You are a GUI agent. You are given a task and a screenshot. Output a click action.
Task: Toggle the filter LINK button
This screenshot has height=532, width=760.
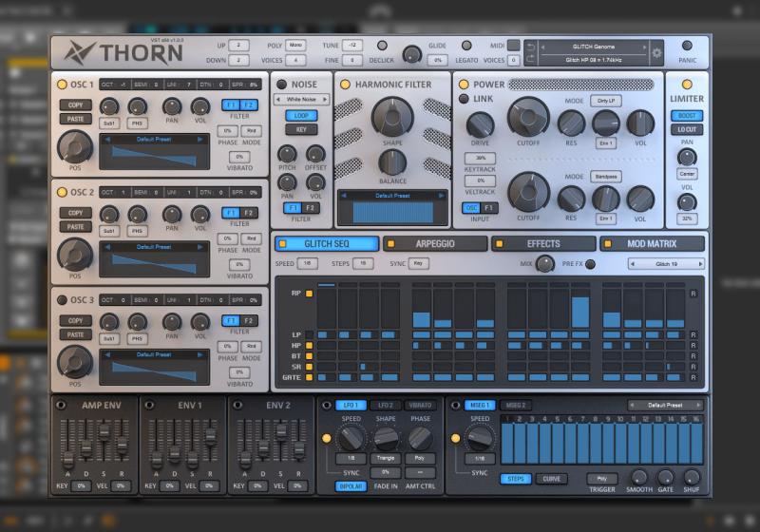464,99
